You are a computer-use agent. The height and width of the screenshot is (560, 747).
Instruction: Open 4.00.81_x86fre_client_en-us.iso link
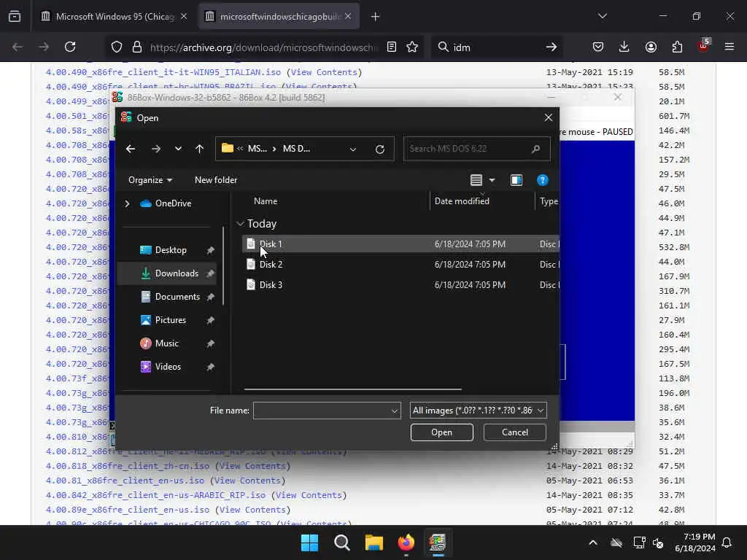pyautogui.click(x=125, y=481)
